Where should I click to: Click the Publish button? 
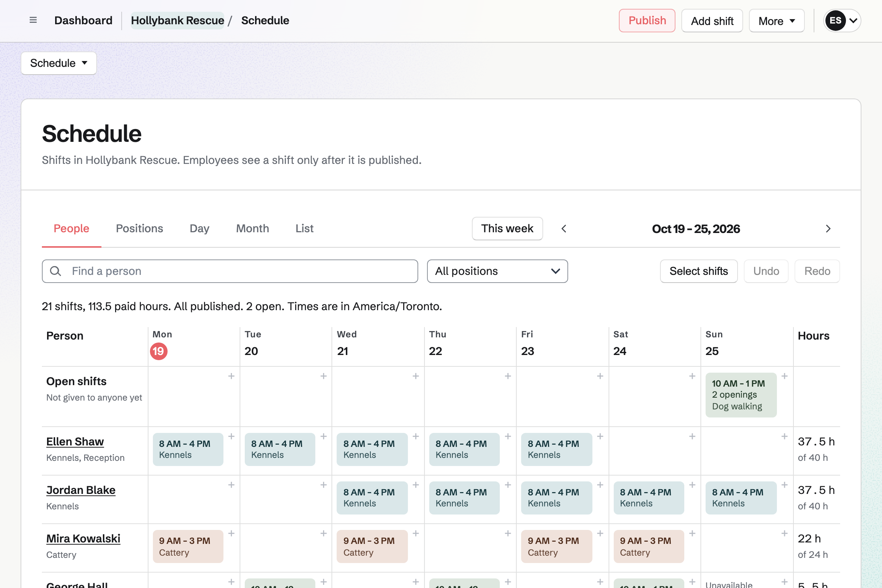tap(647, 21)
